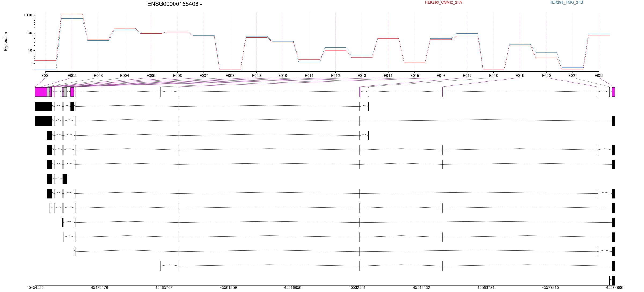Click exon label E018

click(493, 76)
